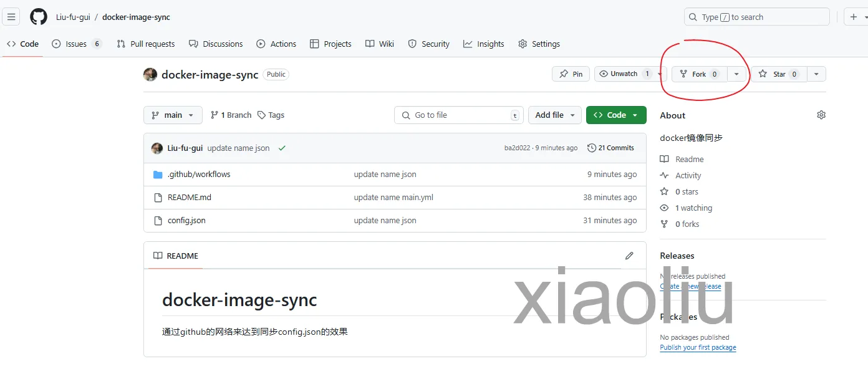The width and height of the screenshot is (868, 389).
Task: Switch to the Code tab
Action: tap(22, 44)
